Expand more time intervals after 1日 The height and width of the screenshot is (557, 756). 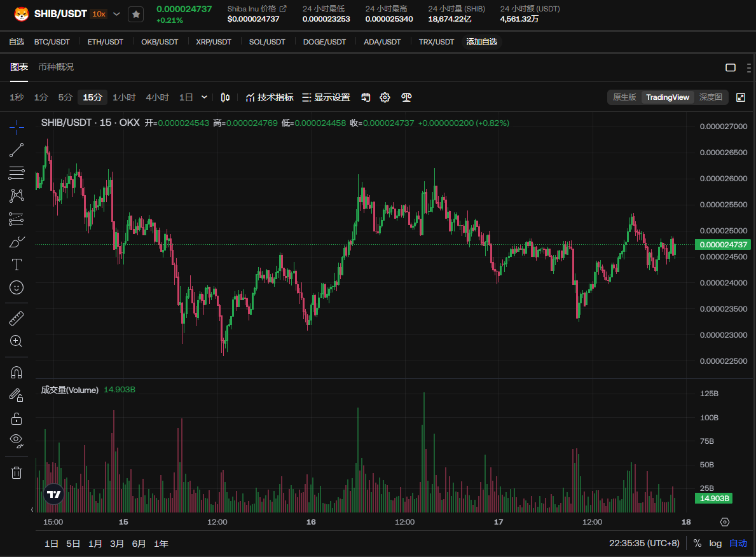tap(204, 97)
